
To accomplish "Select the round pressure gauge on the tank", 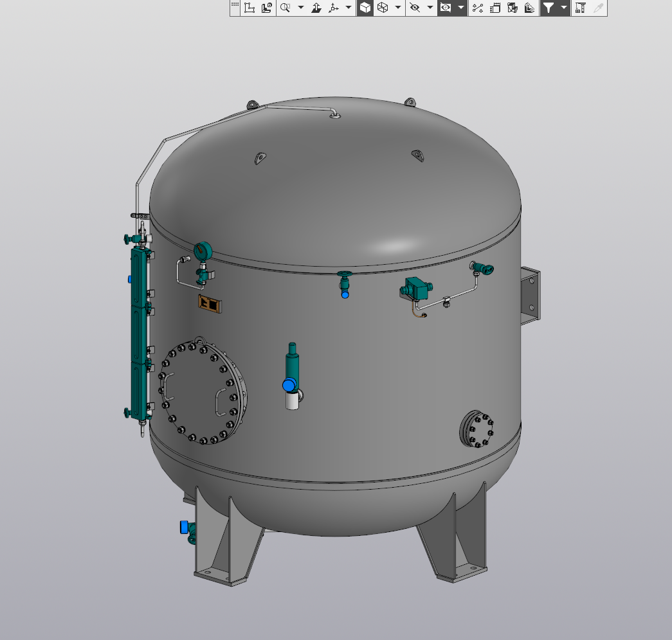I will tap(202, 251).
